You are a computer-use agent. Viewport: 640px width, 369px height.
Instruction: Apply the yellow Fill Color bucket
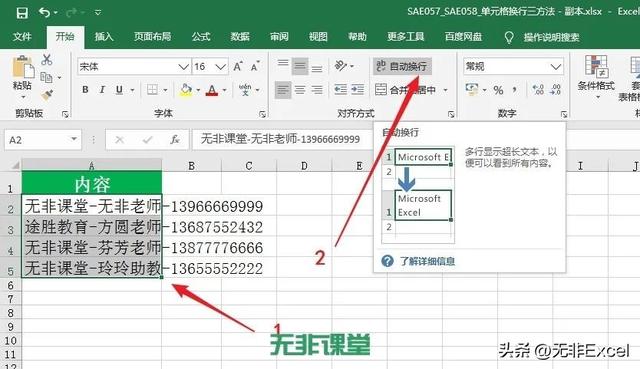186,90
